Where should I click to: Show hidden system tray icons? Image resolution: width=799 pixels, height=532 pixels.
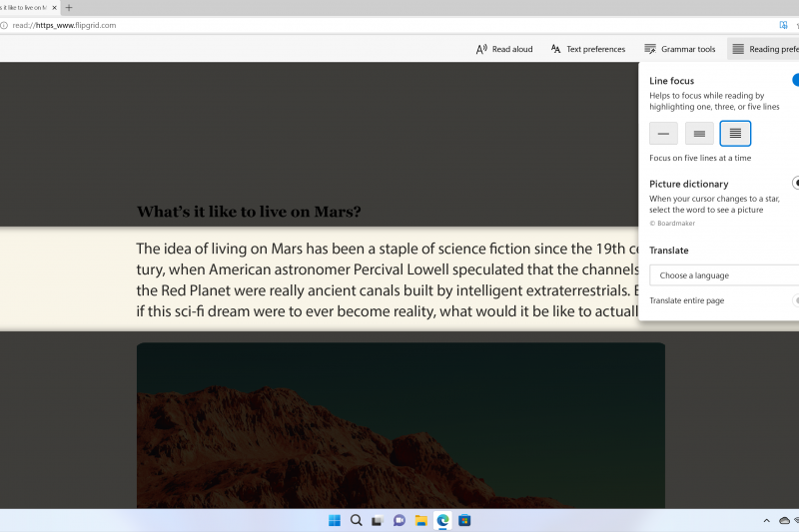[766, 520]
